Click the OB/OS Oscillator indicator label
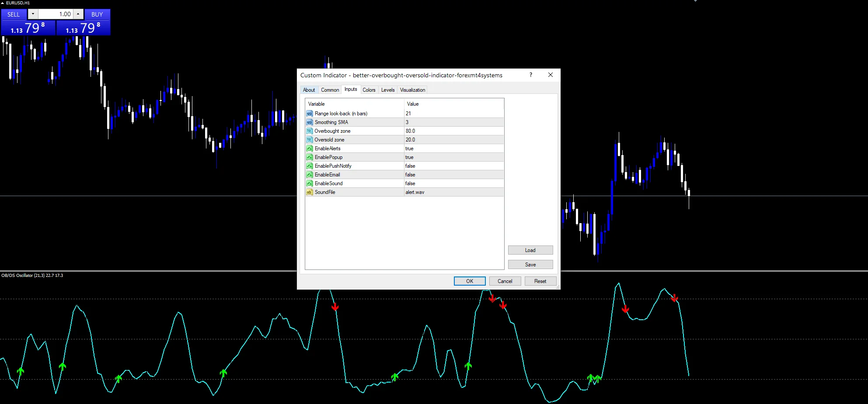The height and width of the screenshot is (404, 868). point(32,276)
